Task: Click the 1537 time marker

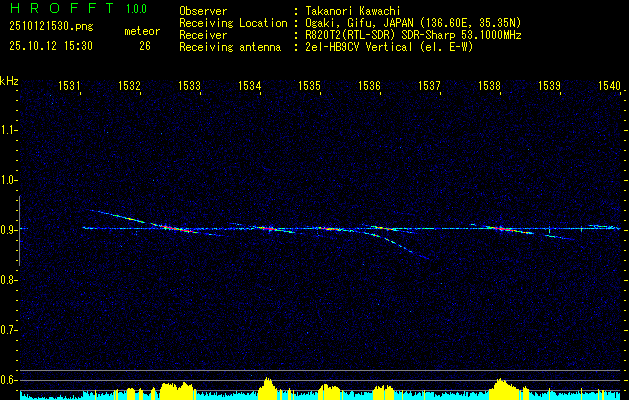Action: [429, 85]
